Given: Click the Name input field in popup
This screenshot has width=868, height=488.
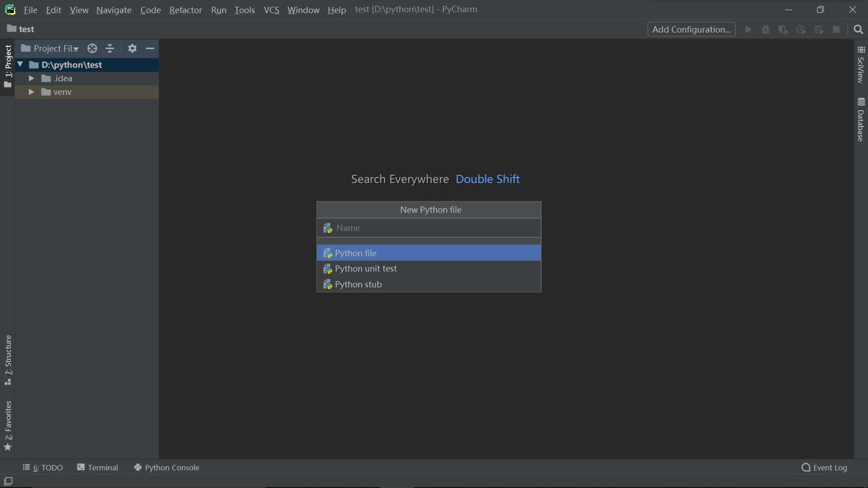Looking at the screenshot, I should [x=429, y=228].
